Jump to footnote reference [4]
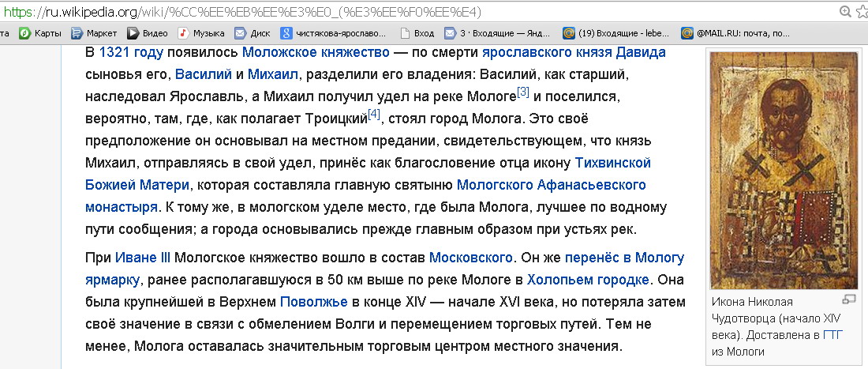The image size is (868, 369). coord(374,115)
